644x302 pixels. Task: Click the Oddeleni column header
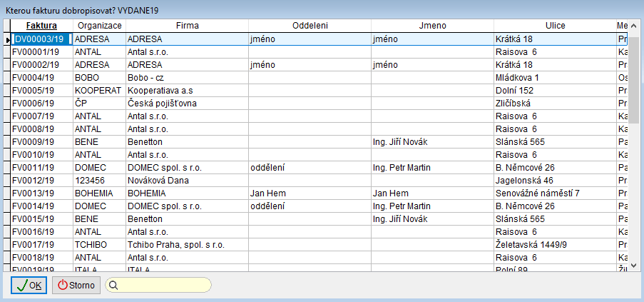point(310,25)
